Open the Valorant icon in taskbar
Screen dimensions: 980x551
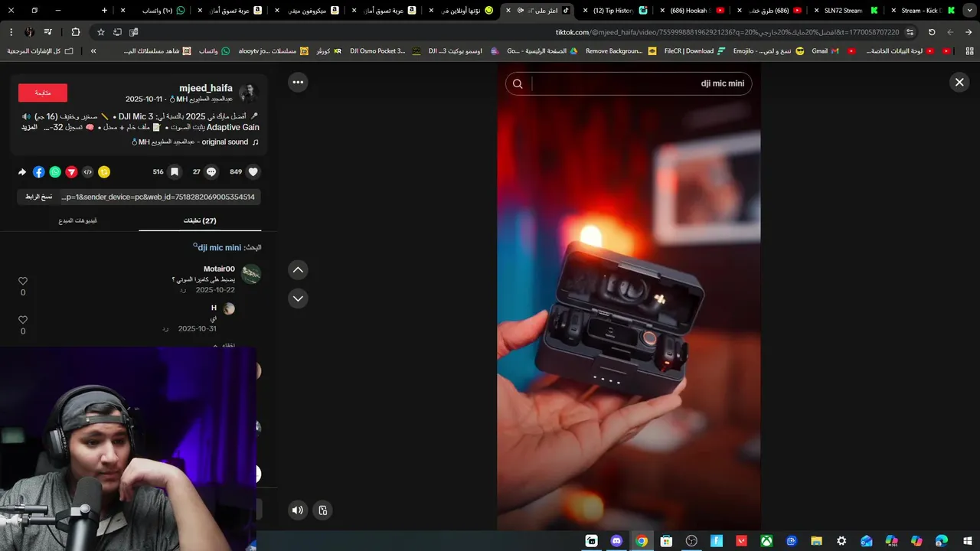(741, 541)
